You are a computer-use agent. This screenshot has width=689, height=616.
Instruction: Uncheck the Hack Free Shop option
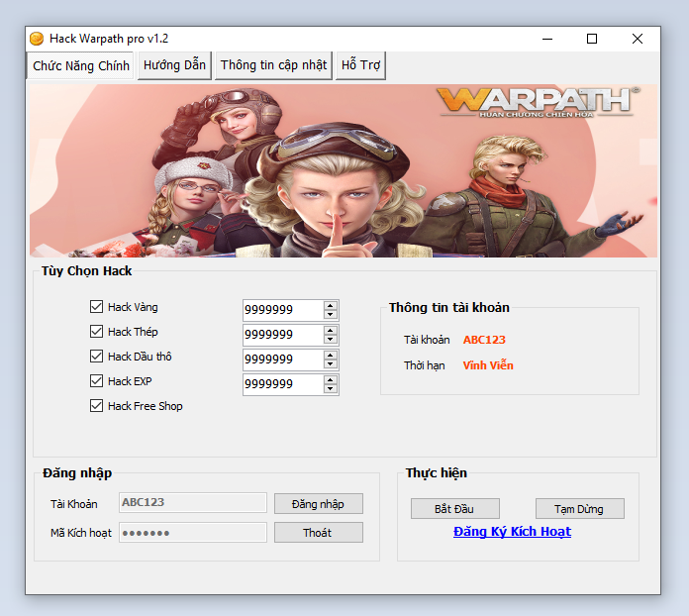pos(96,406)
